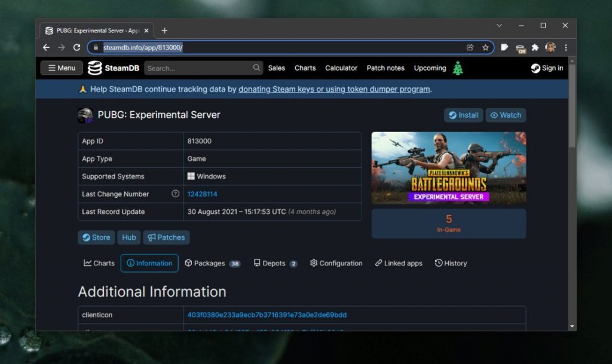
Task: Open History via the clock icon
Action: pos(439,263)
